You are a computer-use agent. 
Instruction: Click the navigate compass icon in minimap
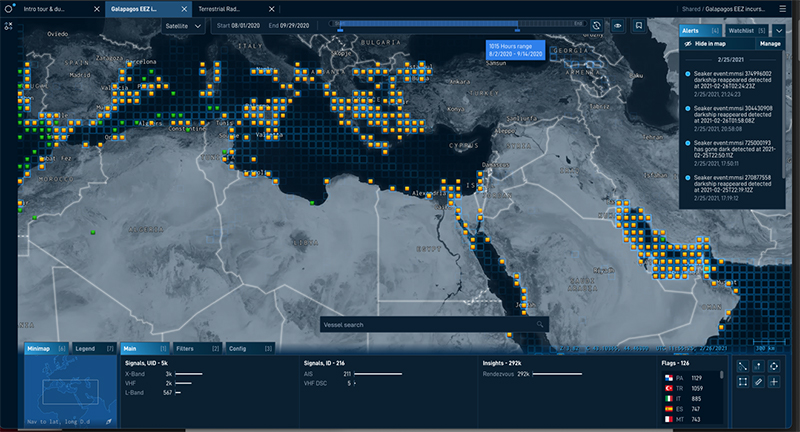click(x=109, y=422)
